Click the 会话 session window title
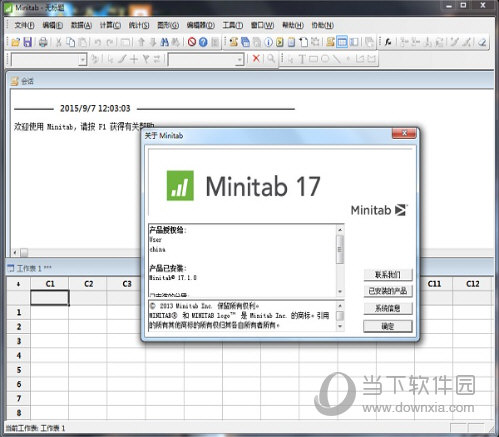 27,81
